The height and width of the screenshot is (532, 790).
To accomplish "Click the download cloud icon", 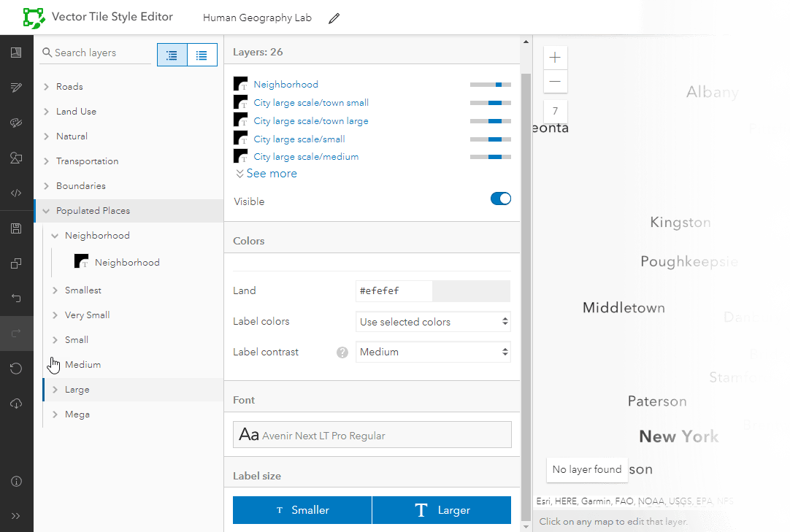I will pos(16,404).
